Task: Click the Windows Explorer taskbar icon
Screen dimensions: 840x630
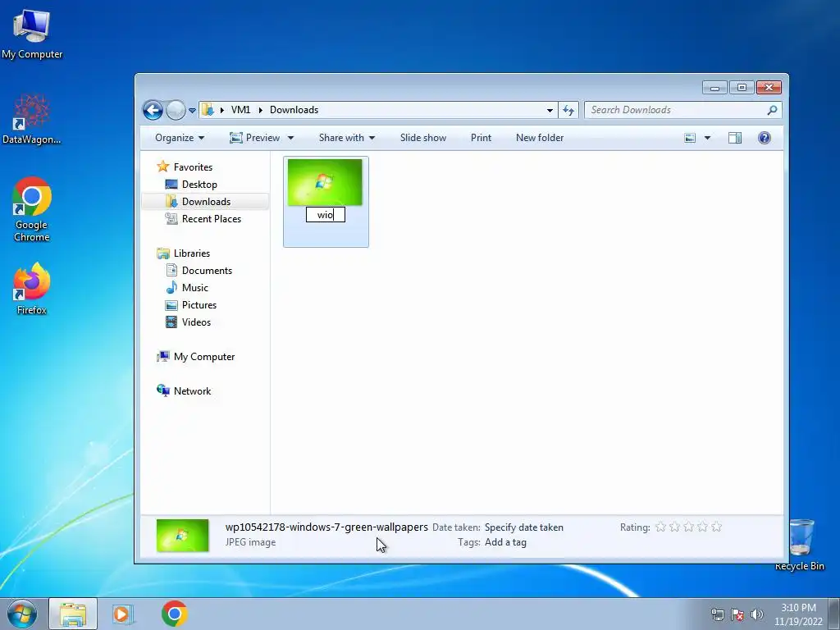Action: point(73,614)
